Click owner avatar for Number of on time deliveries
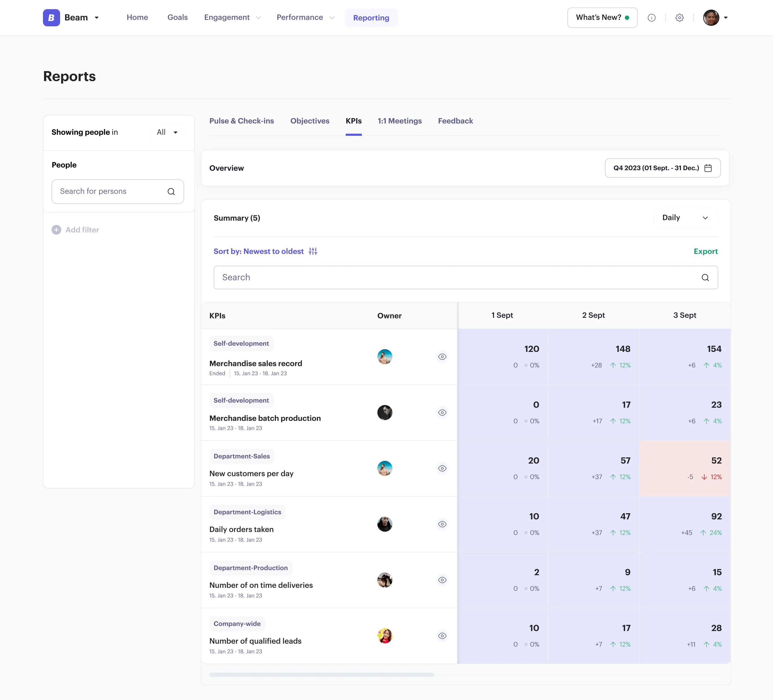The height and width of the screenshot is (700, 773). click(x=385, y=580)
